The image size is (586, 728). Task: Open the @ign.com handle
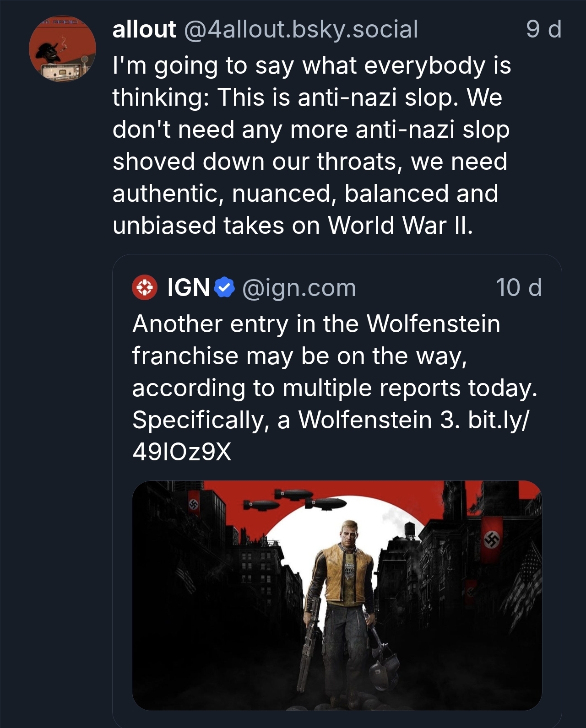[298, 288]
